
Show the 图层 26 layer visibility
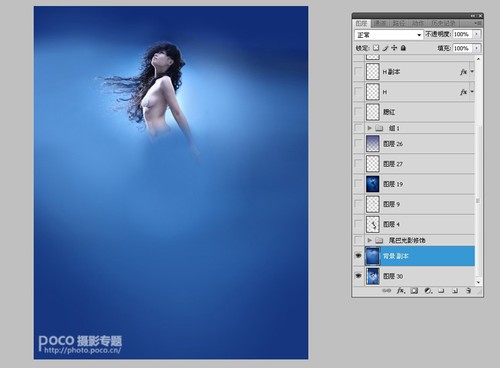pos(358,144)
